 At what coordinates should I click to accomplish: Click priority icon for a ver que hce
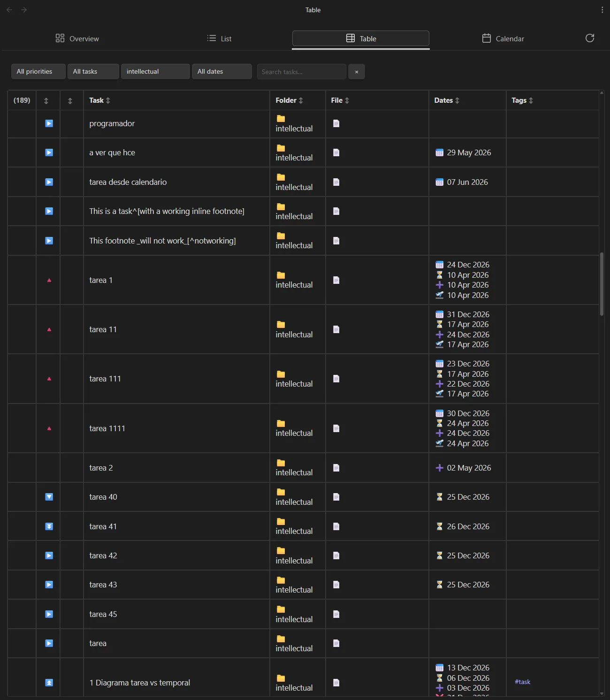tap(49, 152)
